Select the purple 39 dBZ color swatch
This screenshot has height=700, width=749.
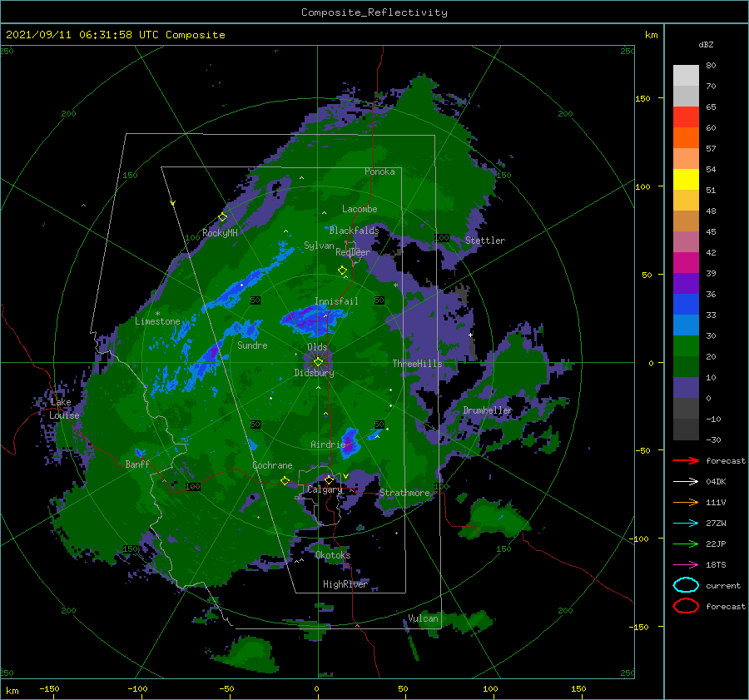(x=686, y=283)
